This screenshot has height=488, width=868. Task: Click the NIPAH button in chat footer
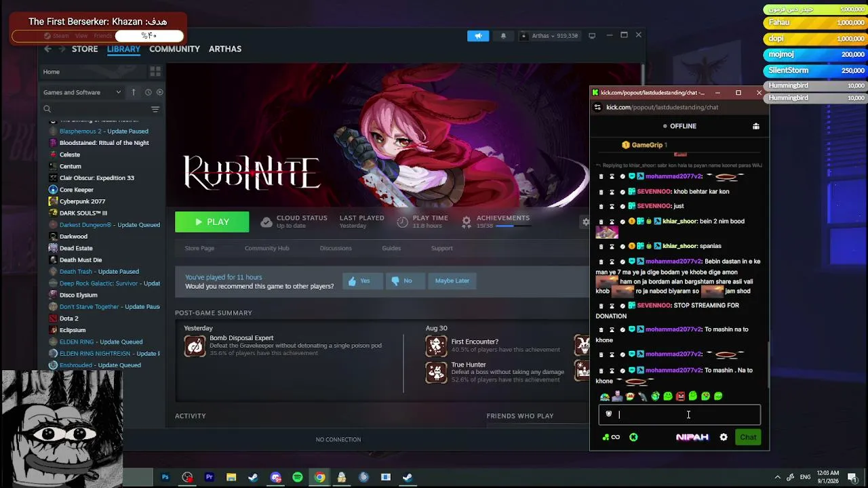(692, 437)
